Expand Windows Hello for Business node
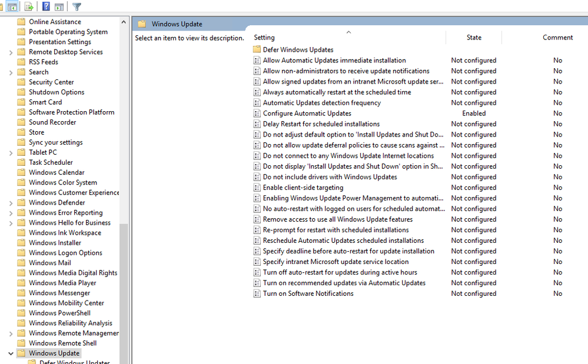The width and height of the screenshot is (588, 364). pos(11,223)
